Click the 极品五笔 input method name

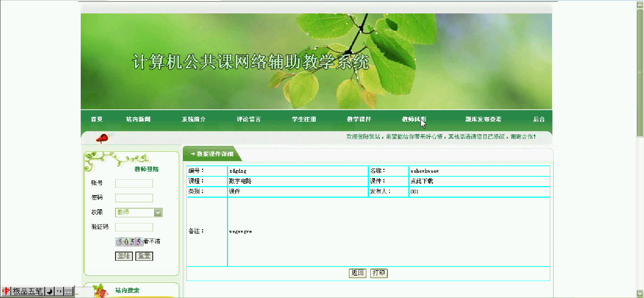coord(28,291)
